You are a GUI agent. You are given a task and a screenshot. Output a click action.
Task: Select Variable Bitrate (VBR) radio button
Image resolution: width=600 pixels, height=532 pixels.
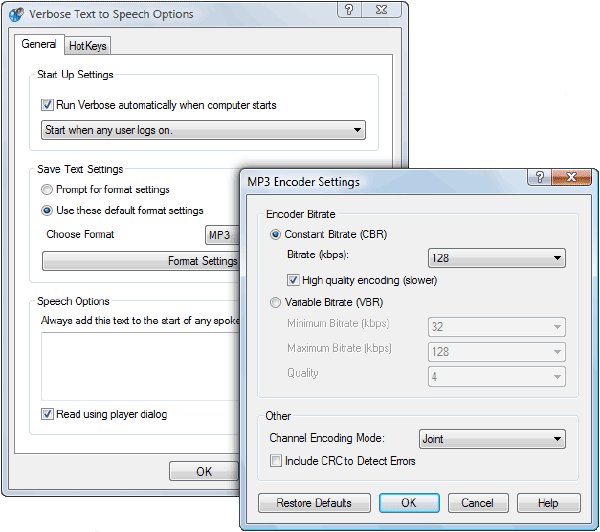click(x=275, y=302)
